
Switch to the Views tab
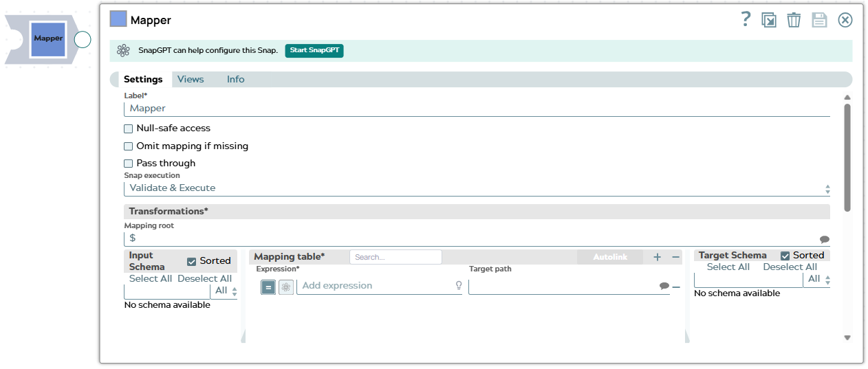191,79
